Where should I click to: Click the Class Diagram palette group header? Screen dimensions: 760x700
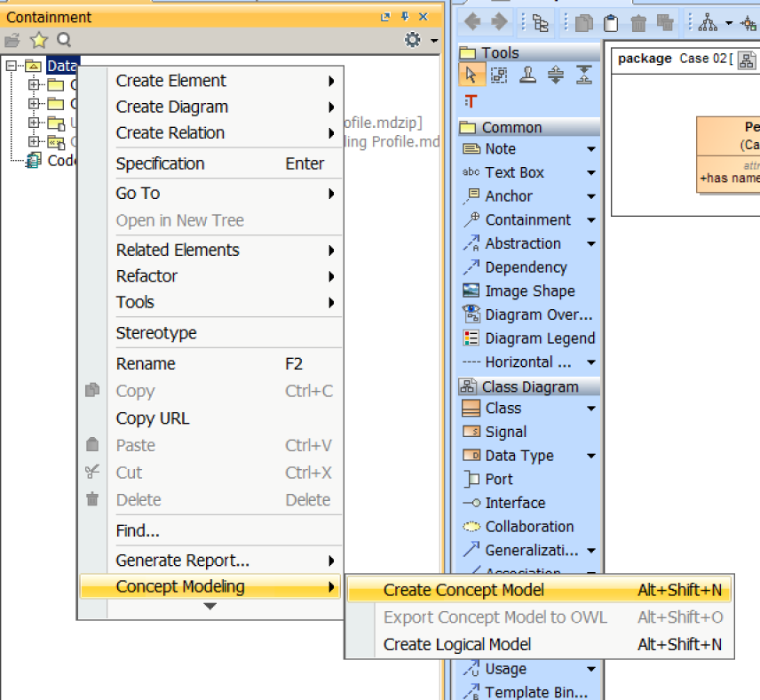[x=529, y=386]
